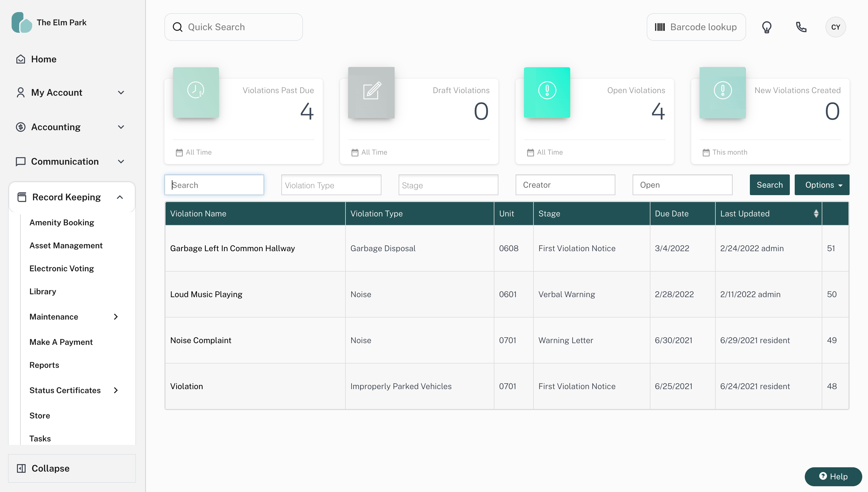The image size is (868, 492).
Task: Click the phone contact icon
Action: click(801, 27)
